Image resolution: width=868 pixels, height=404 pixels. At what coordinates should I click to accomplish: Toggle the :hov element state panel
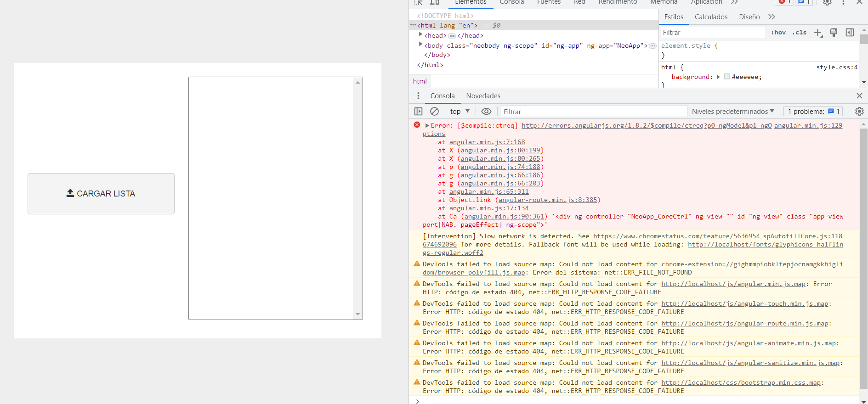tap(778, 33)
